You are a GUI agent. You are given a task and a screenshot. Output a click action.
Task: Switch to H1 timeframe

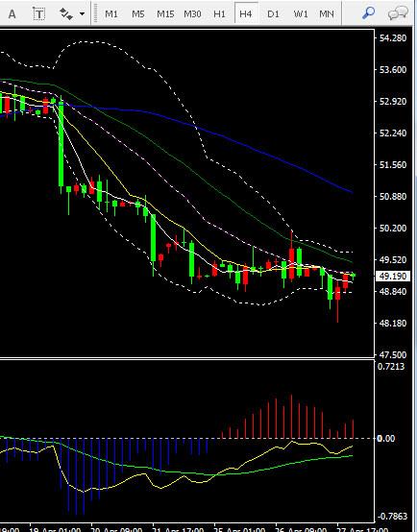tap(219, 13)
